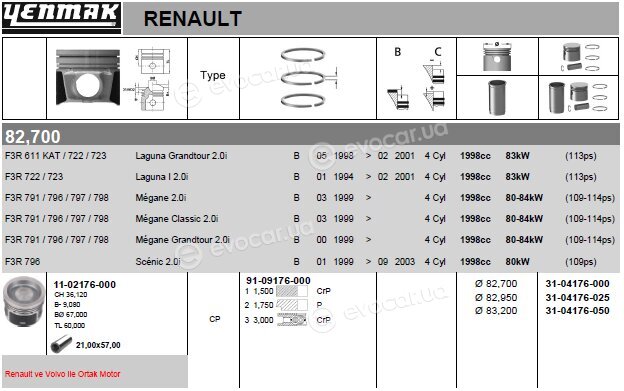Click the (109ps) value in Scénic row
The height and width of the screenshot is (391, 624).
[x=581, y=262]
